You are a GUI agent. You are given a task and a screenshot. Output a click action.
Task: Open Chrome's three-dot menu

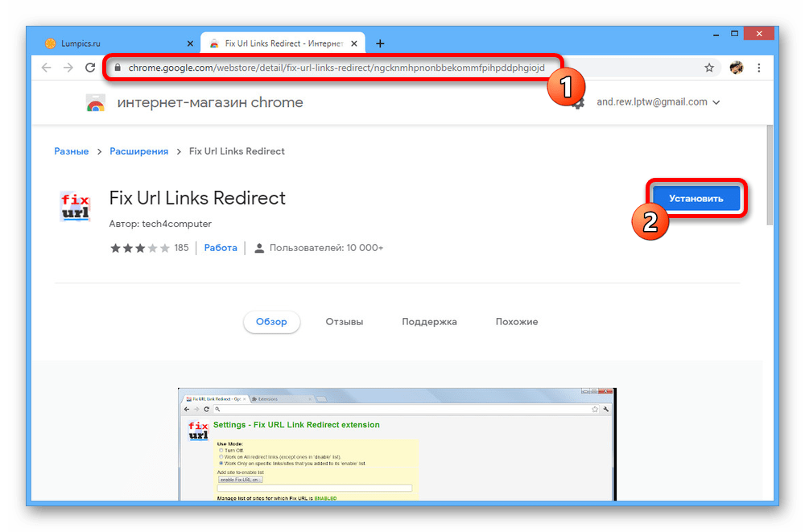[x=759, y=68]
